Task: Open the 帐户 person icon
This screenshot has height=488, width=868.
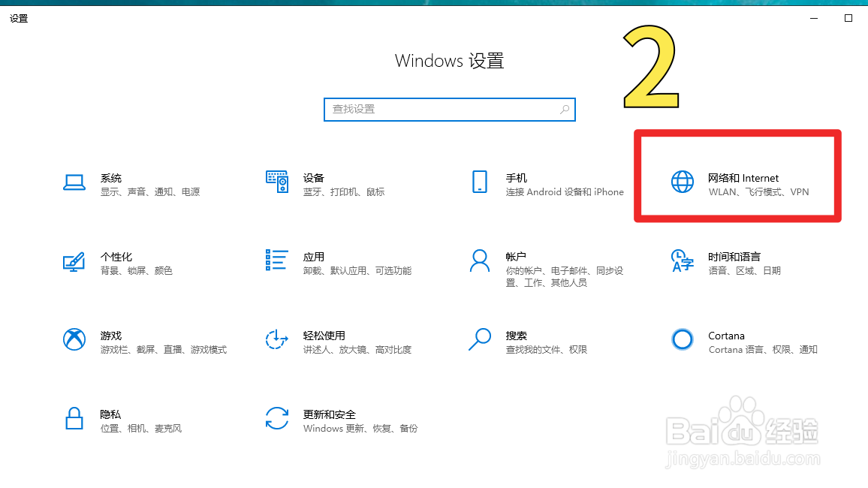Action: [480, 261]
